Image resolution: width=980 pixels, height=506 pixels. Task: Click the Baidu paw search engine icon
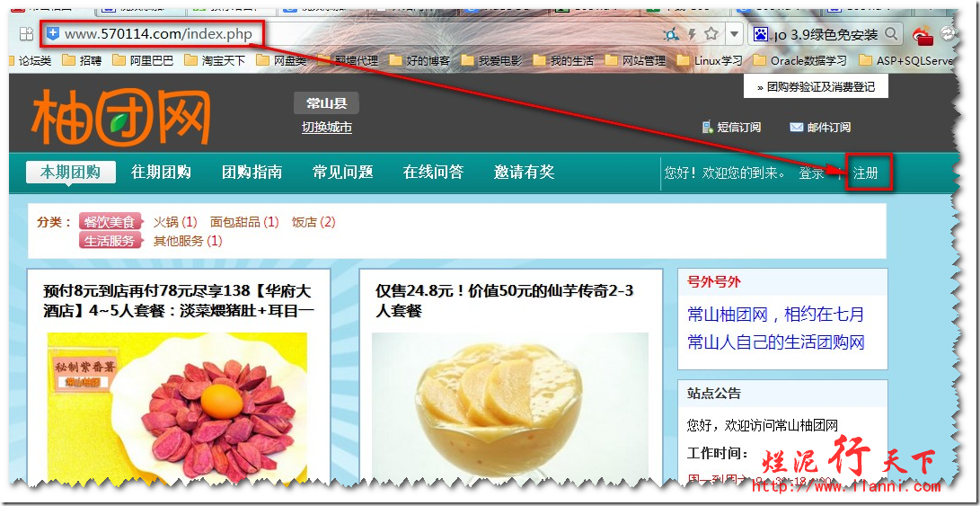760,34
